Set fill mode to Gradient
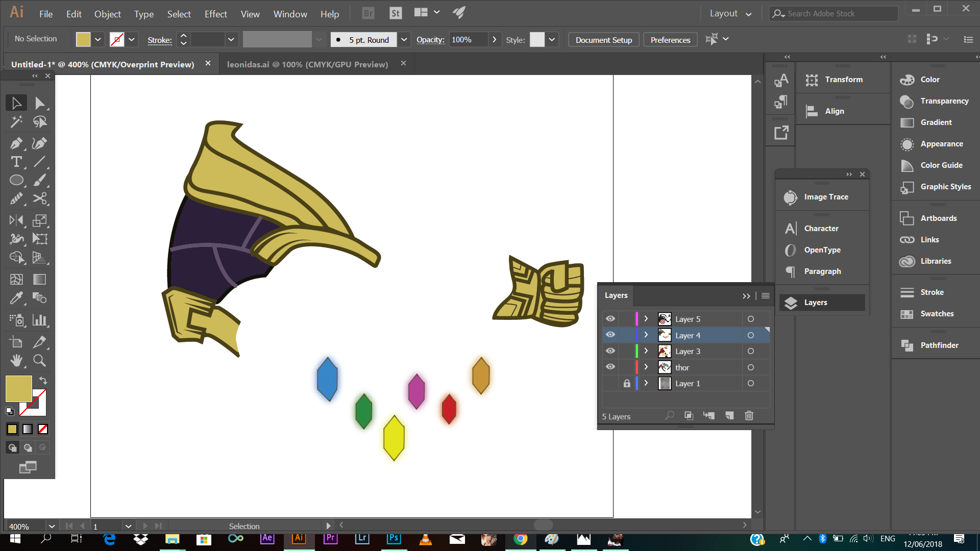The height and width of the screenshot is (551, 980). coord(28,429)
